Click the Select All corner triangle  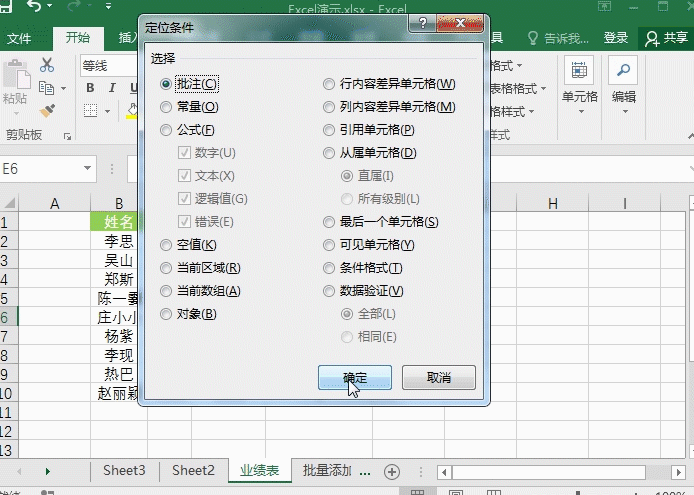[x=9, y=203]
